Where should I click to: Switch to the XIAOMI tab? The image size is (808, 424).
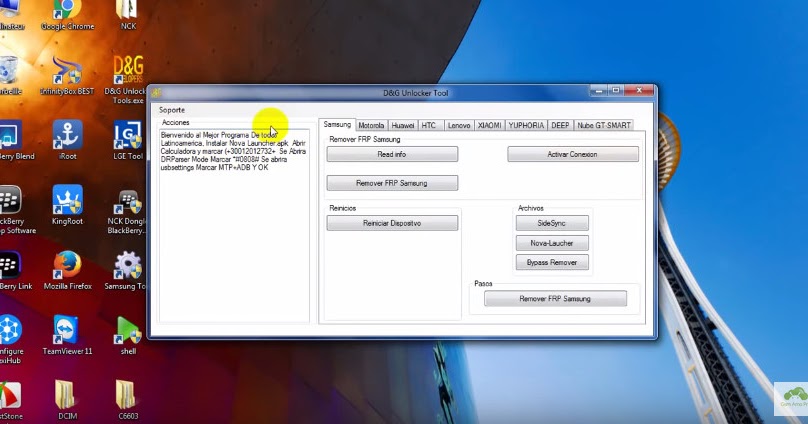489,125
